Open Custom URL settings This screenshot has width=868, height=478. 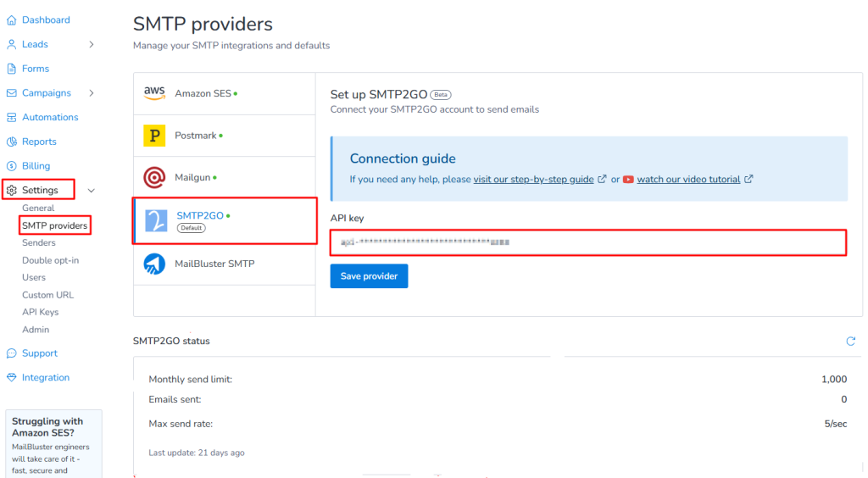coord(47,296)
